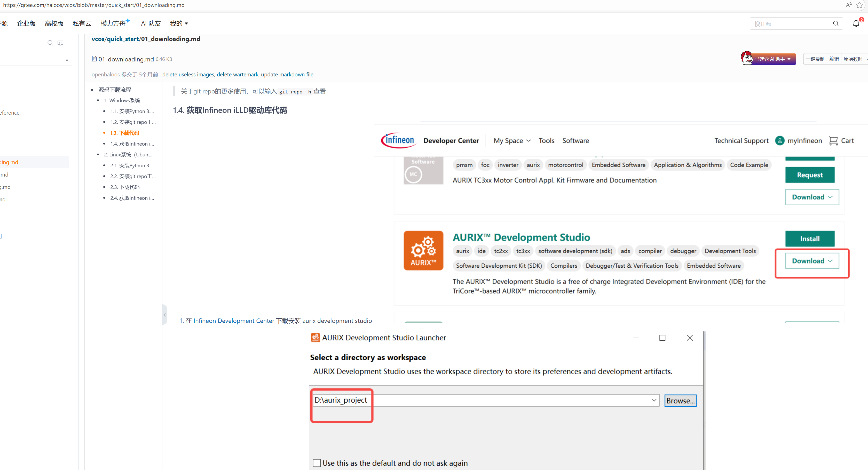The width and height of the screenshot is (868, 470).
Task: Open the 我的 dropdown menu
Action: [179, 23]
